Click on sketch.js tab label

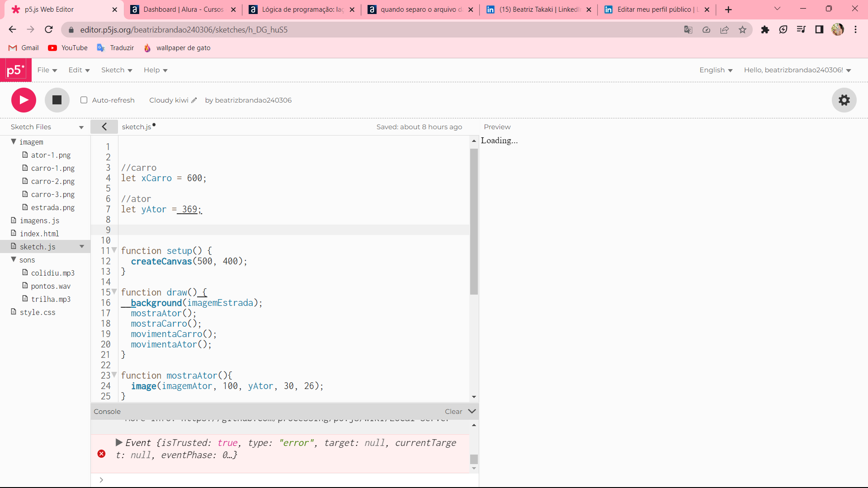[137, 127]
